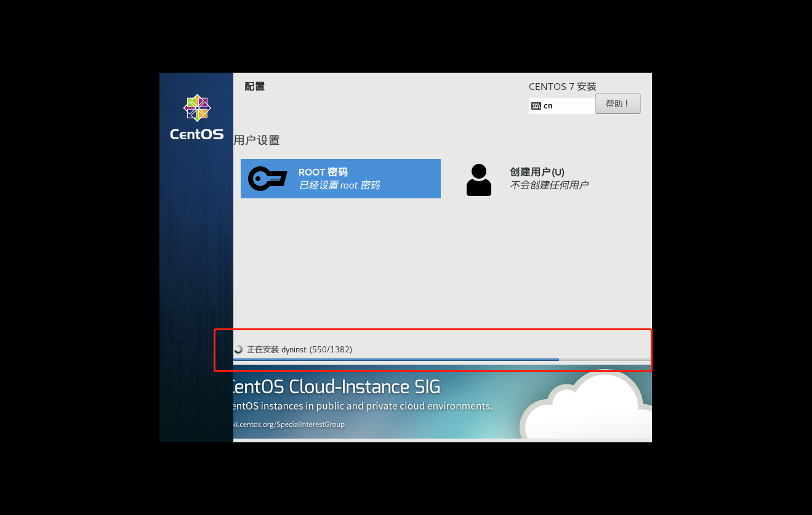This screenshot has width=812, height=515.
Task: Click the CentOS Cloud-Instance SIG banner title
Action: tap(336, 387)
